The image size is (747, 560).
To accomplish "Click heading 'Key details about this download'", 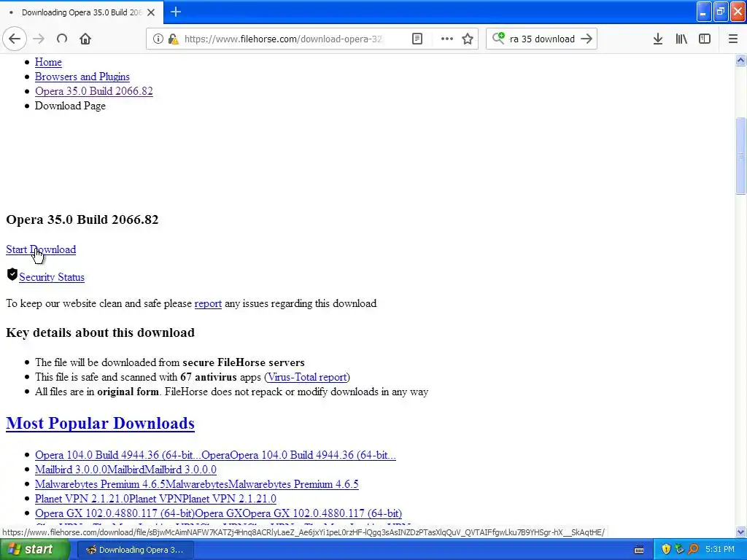I will (100, 332).
